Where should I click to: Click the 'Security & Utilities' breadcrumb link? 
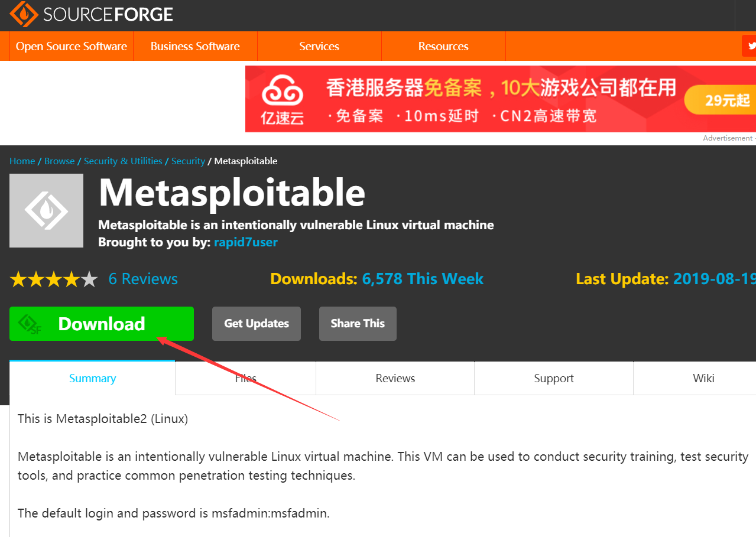[123, 161]
